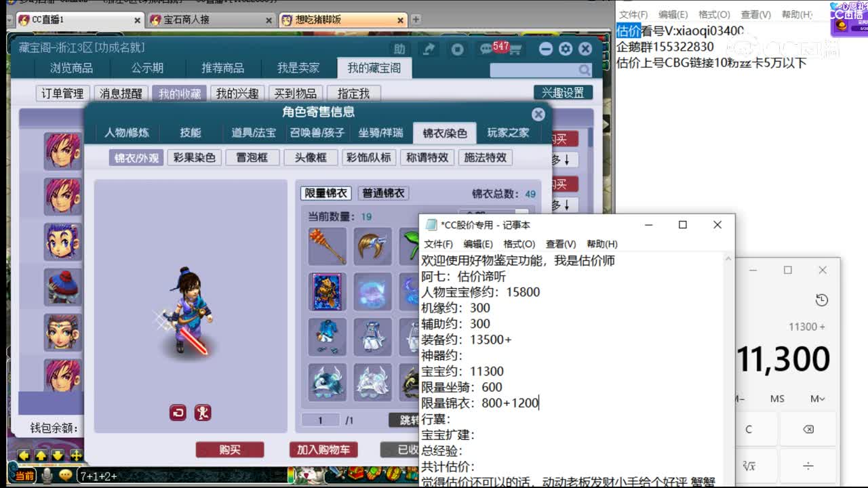868x488 pixels.
Task: Select the 彩果染色 sub-category
Action: pos(194,157)
